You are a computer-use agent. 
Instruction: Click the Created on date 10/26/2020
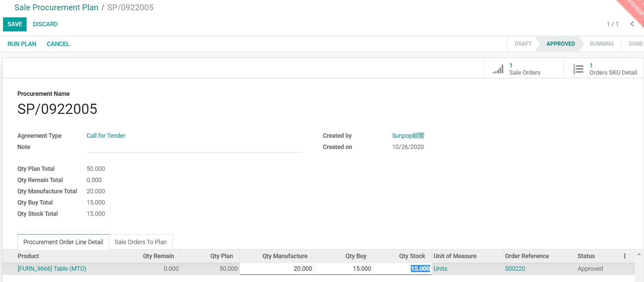pos(408,147)
